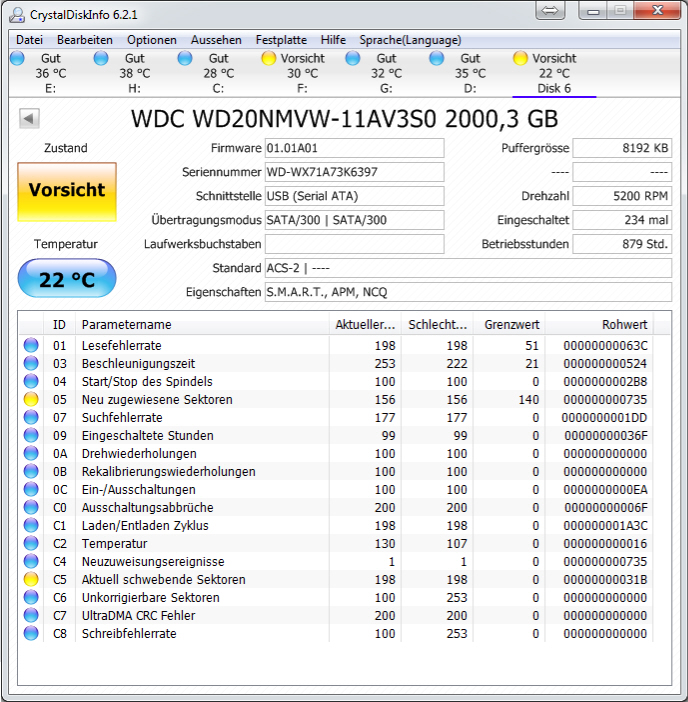Click the Grenzwert column header

[509, 325]
